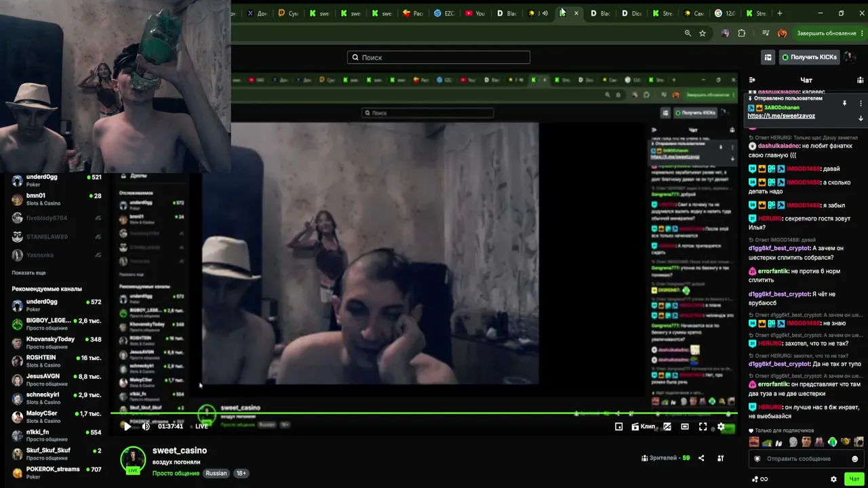The width and height of the screenshot is (868, 488).
Task: Open browser media controls icon
Action: coord(766,33)
